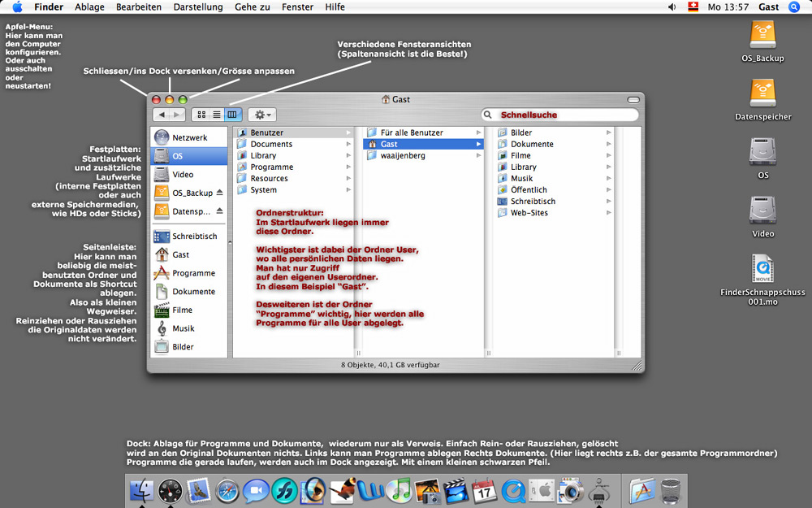Open System Preferences in the Dock

click(542, 490)
